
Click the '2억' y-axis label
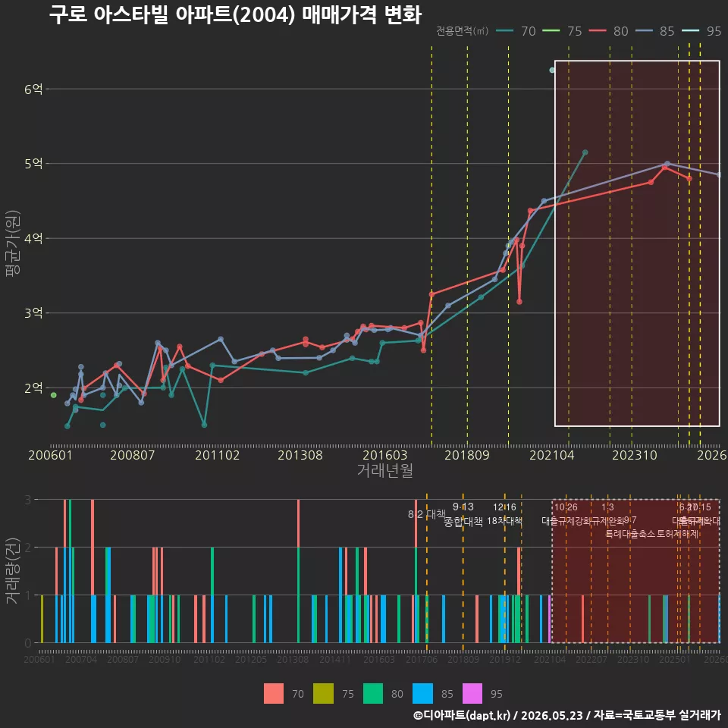click(33, 388)
